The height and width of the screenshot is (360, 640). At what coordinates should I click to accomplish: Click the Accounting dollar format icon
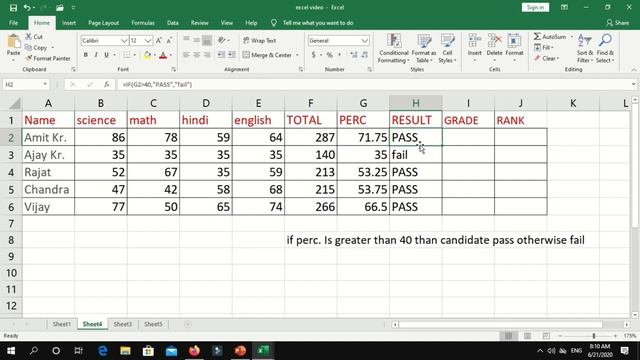313,55
